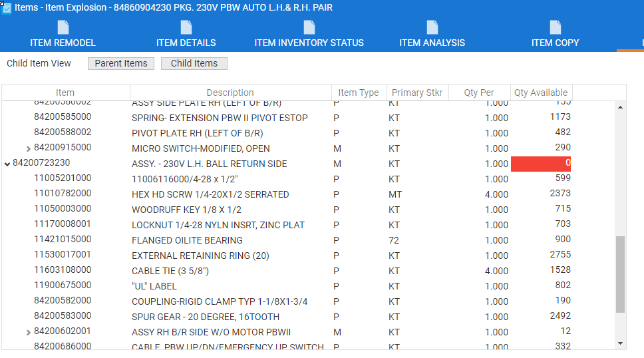Open the ITEM REMODEL tab
Screen dimensions: 644x358
[x=63, y=35]
